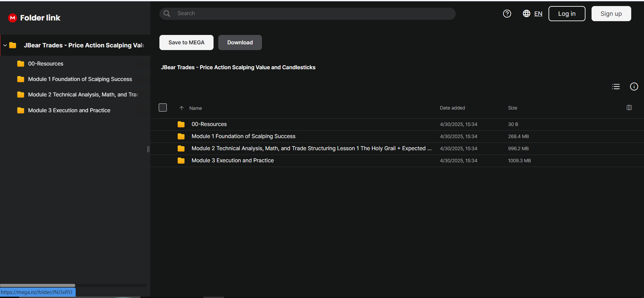644x298 pixels.
Task: Open the help question mark icon
Action: click(507, 13)
